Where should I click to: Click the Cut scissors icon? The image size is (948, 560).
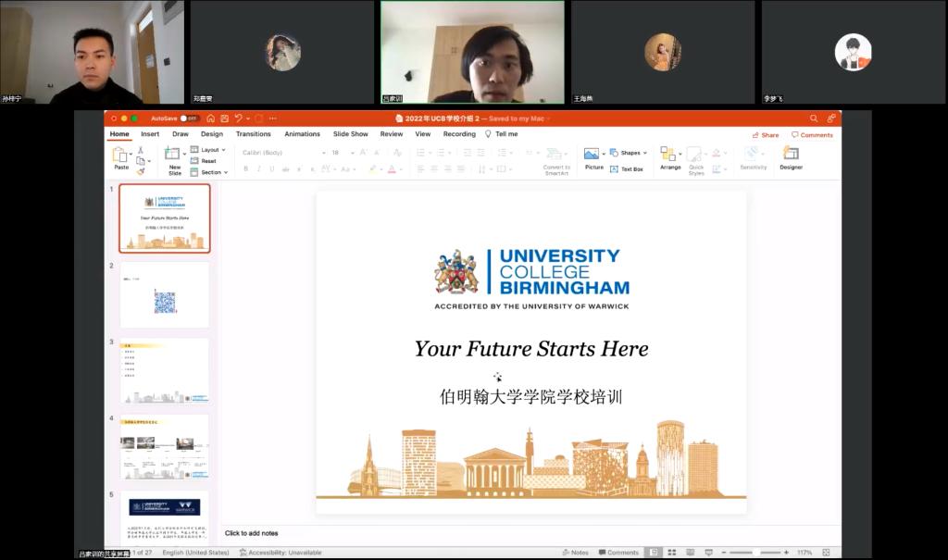pos(141,150)
